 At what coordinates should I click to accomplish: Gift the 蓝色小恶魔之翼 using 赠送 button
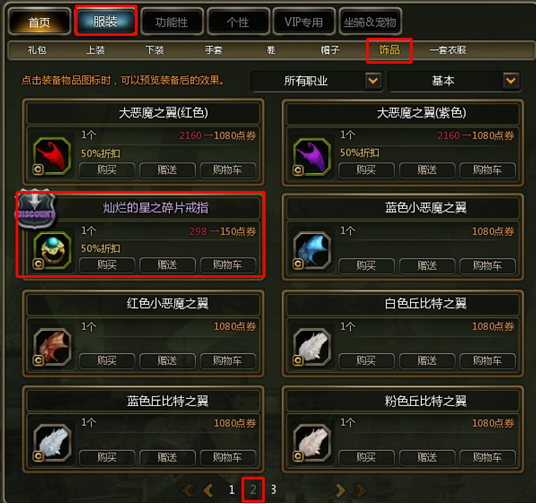427,265
